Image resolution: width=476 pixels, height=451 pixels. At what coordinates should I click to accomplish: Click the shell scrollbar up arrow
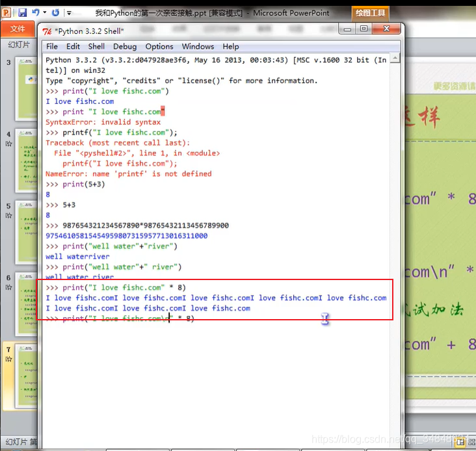tap(395, 58)
